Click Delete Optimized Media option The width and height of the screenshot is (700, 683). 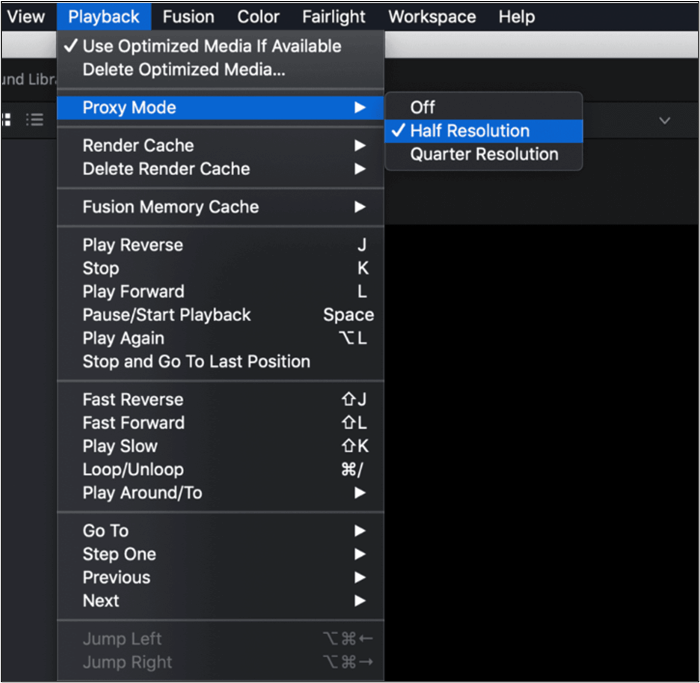183,70
